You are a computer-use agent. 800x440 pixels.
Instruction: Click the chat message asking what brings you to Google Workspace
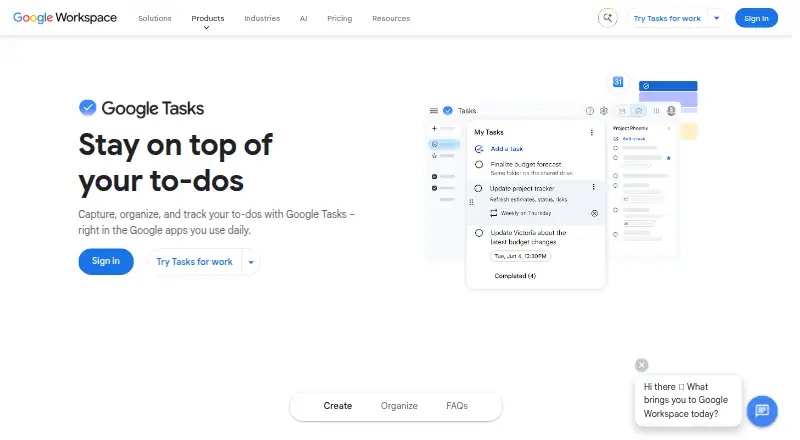click(x=686, y=400)
